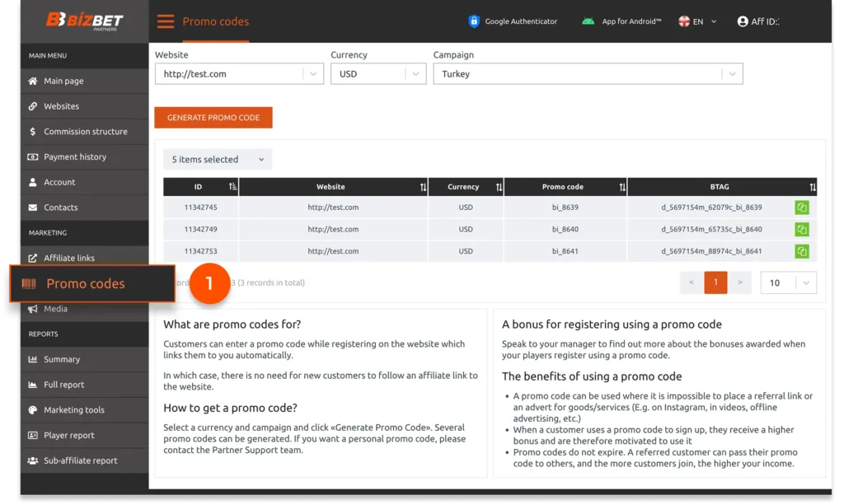Expand the Campaign Turkey dropdown
This screenshot has width=844, height=504.
588,73
